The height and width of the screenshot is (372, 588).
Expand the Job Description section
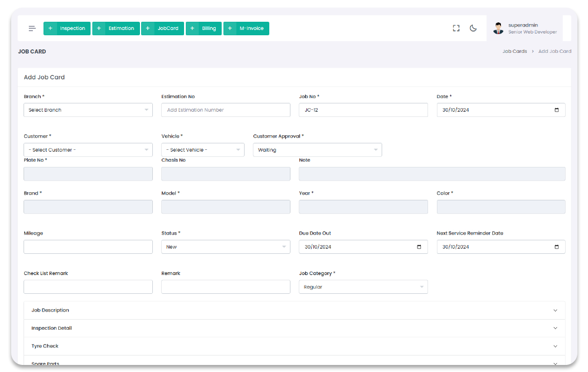(x=294, y=310)
